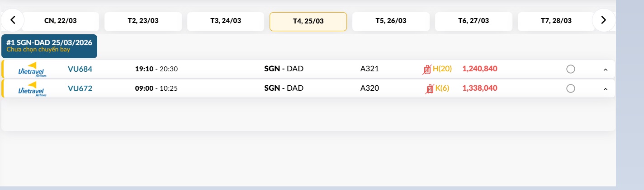Screen dimensions: 644x190
Task: Select the T5, 26/03 date tab
Action: pos(391,21)
